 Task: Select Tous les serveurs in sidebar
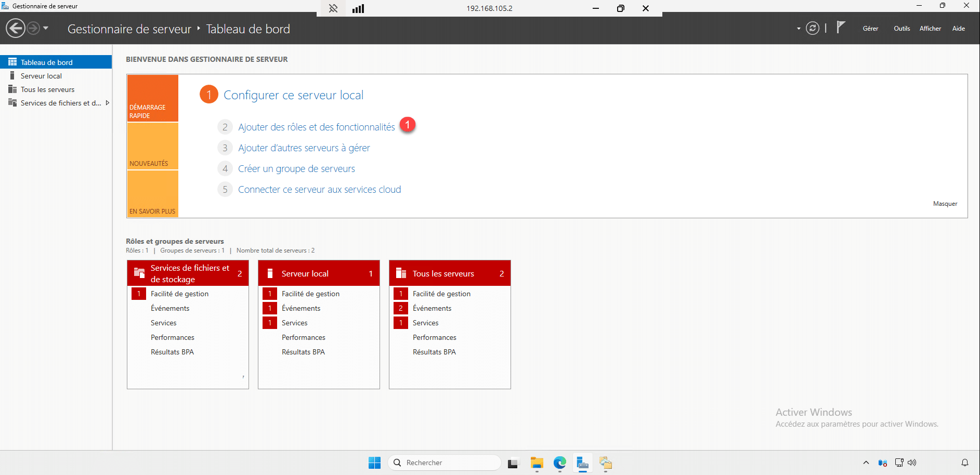tap(56, 89)
